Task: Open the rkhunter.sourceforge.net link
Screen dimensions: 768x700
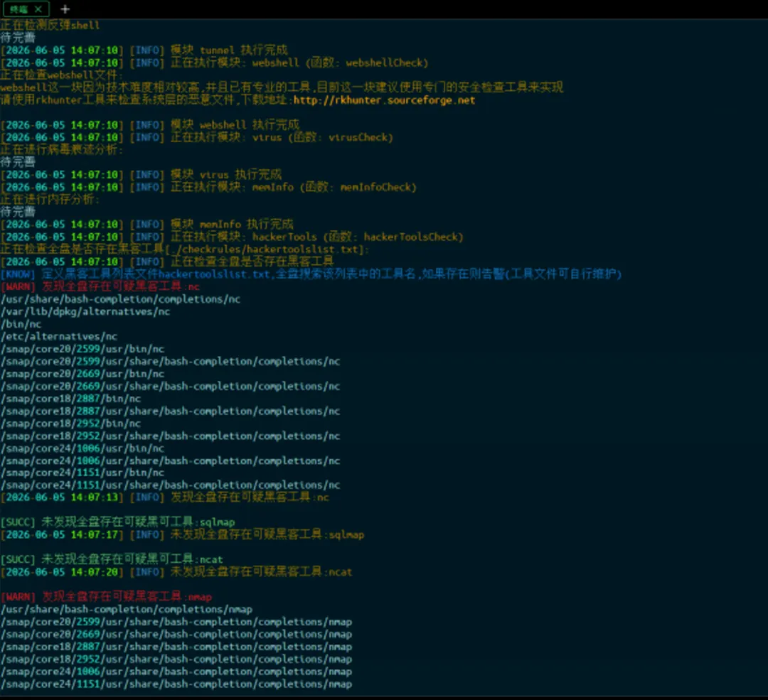Action: tap(384, 100)
